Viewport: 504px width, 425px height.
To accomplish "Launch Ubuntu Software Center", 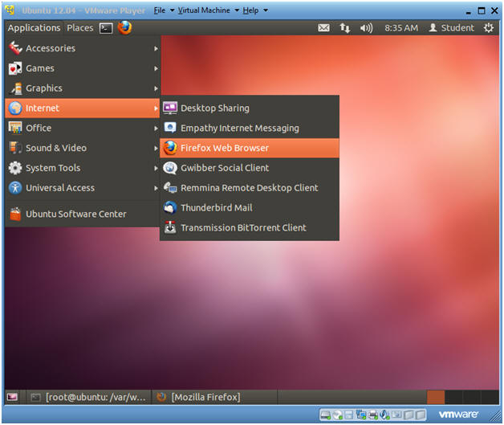I will (83, 214).
